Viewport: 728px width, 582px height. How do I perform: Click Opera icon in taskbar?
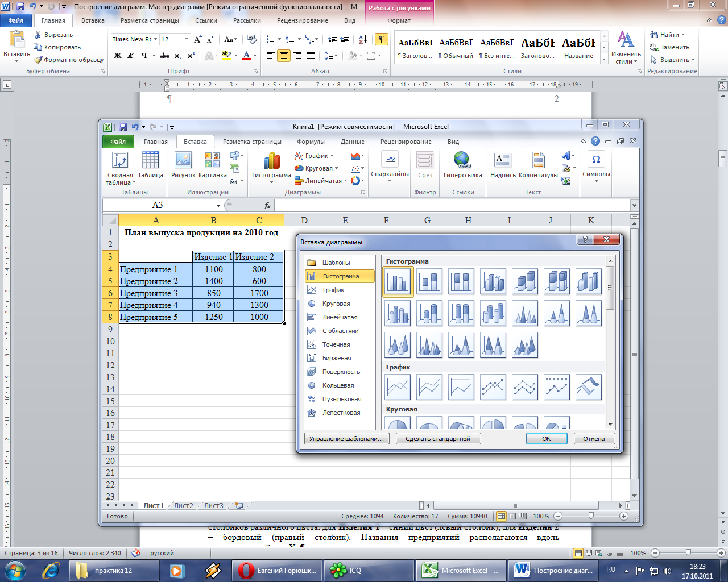[x=246, y=570]
